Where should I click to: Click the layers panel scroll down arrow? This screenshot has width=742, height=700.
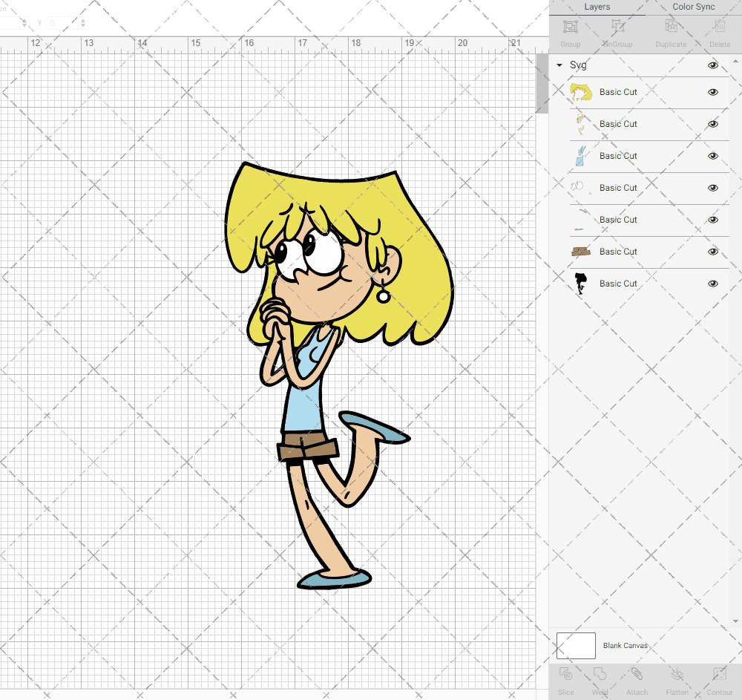click(x=735, y=621)
